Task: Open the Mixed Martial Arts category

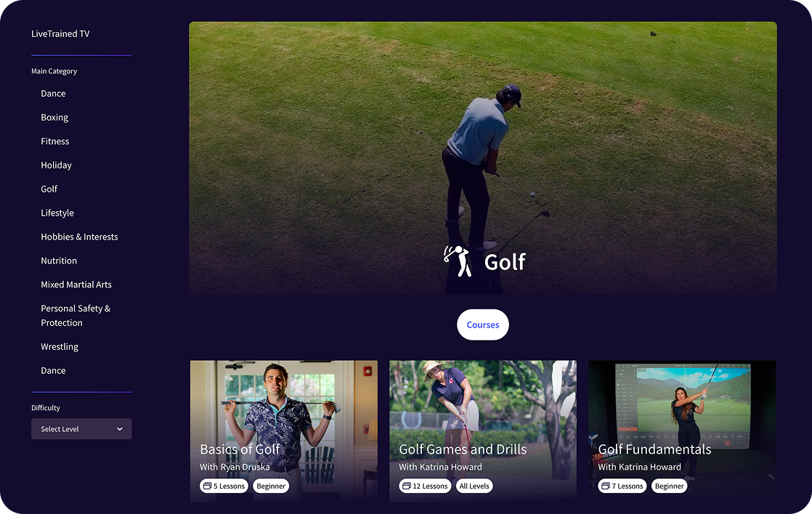Action: pos(76,284)
